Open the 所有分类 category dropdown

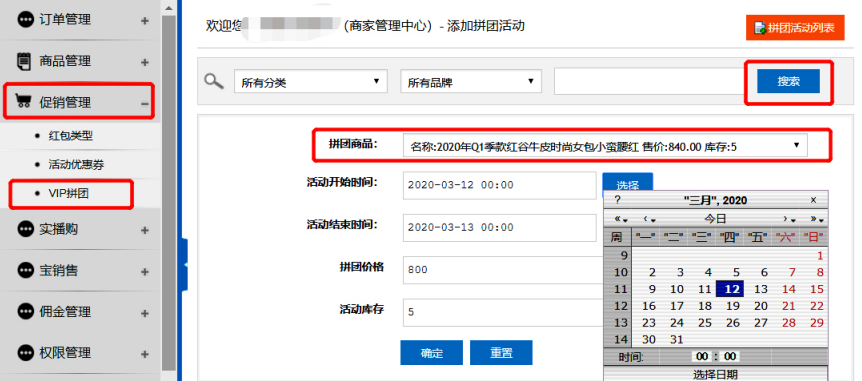[x=311, y=82]
